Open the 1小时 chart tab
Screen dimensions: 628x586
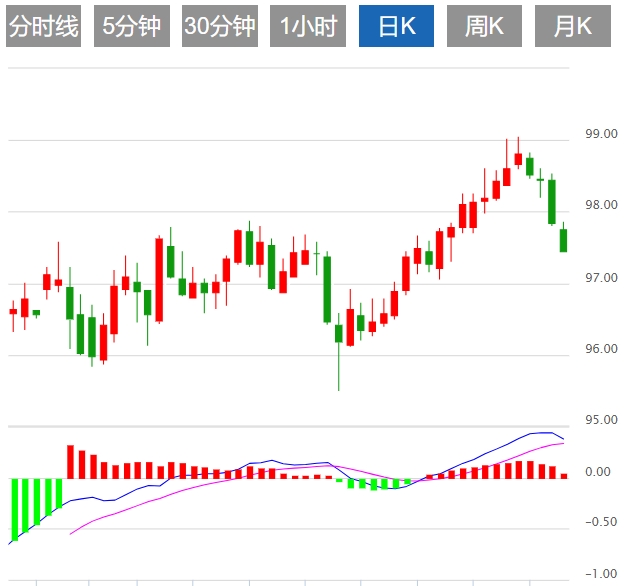click(x=308, y=26)
